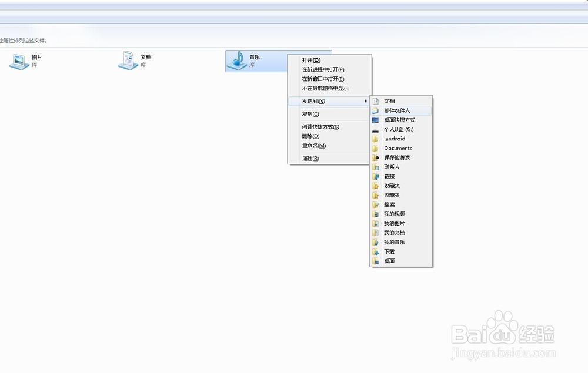Screen dimensions: 588x373
Task: Send to 保存的游戏 folder
Action: pyautogui.click(x=401, y=157)
